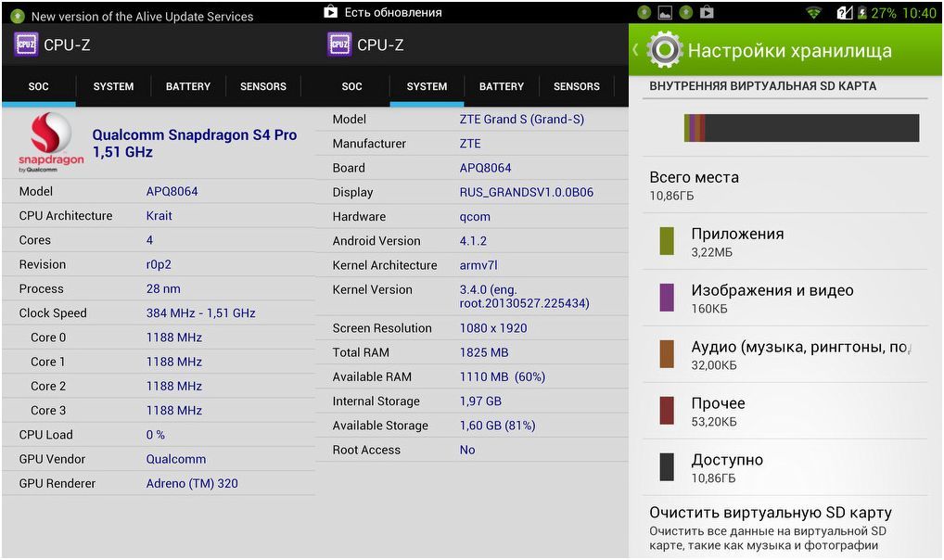Open SENSORS tab on the ZTE system info screen
This screenshot has width=944, height=560.
coord(576,86)
